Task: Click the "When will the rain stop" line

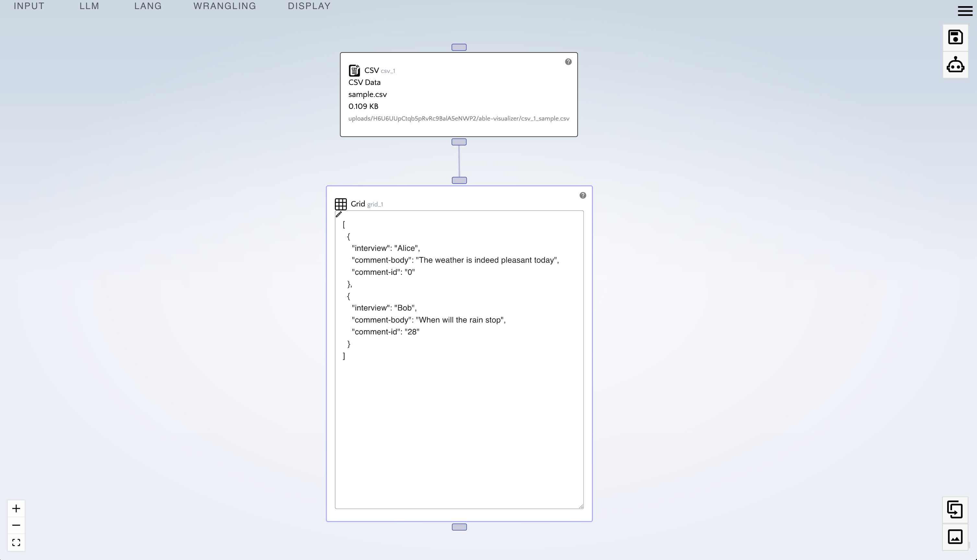Action: 429,320
